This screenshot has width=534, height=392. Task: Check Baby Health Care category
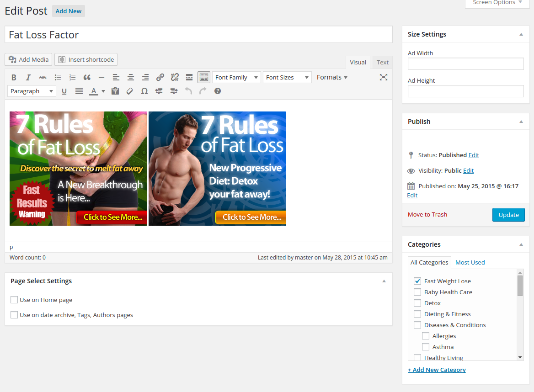417,292
